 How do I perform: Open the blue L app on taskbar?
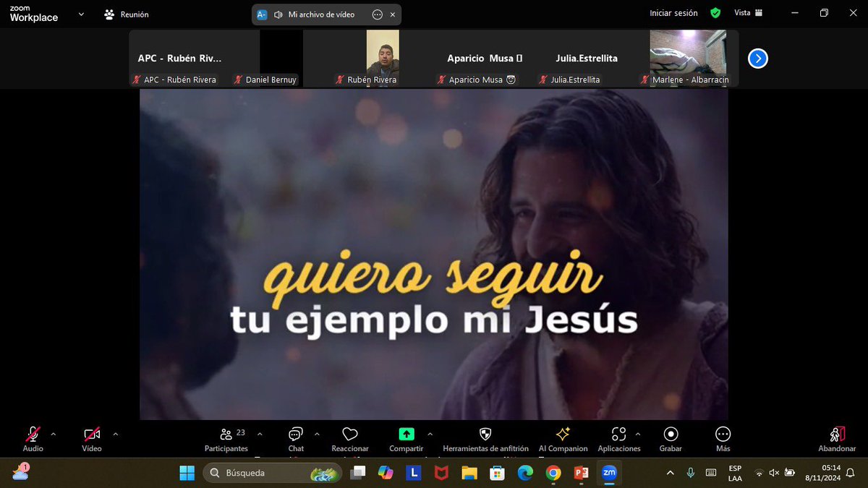pyautogui.click(x=414, y=473)
